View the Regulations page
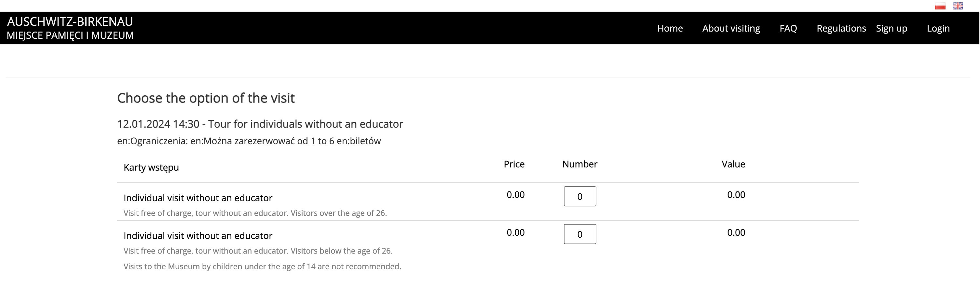This screenshot has width=980, height=293. click(841, 29)
